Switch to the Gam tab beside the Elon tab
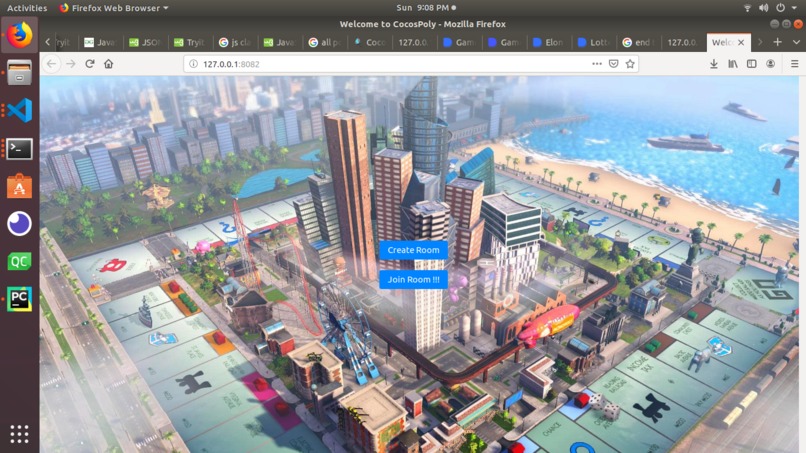 tap(504, 42)
